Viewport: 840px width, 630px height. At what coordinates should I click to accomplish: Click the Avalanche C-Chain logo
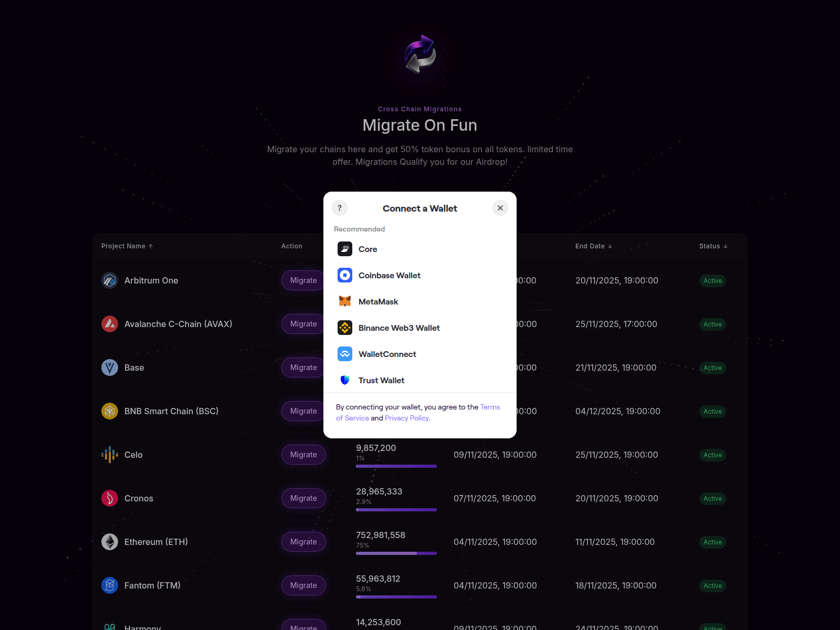point(110,324)
